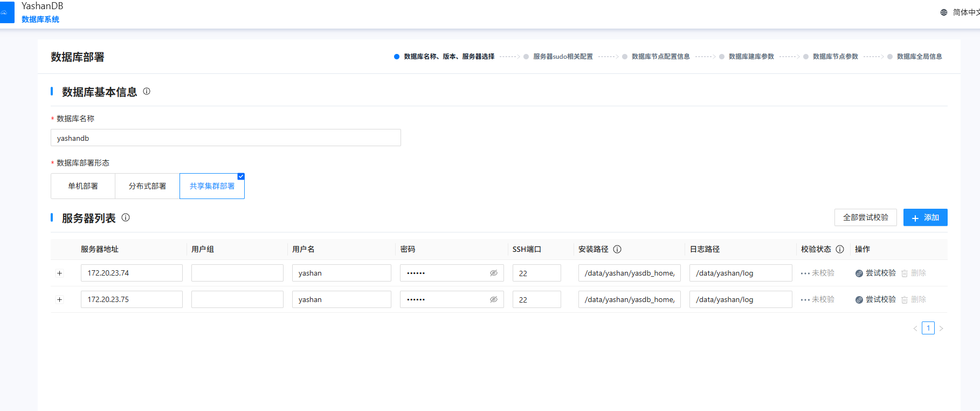Expand the 172.20.23.75 server row
The image size is (980, 411).
(60, 300)
